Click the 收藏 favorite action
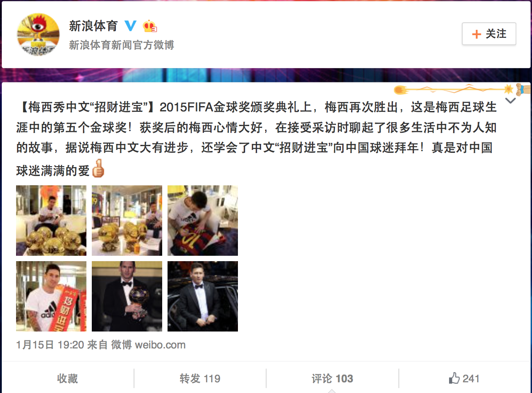The height and width of the screenshot is (393, 532). tap(68, 378)
